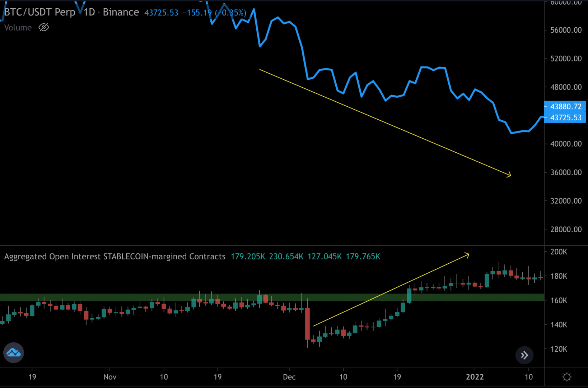Image resolution: width=588 pixels, height=388 pixels.
Task: Select Aggregated Open Interest STABLECOIN-margined Contracts title
Action: tap(115, 257)
